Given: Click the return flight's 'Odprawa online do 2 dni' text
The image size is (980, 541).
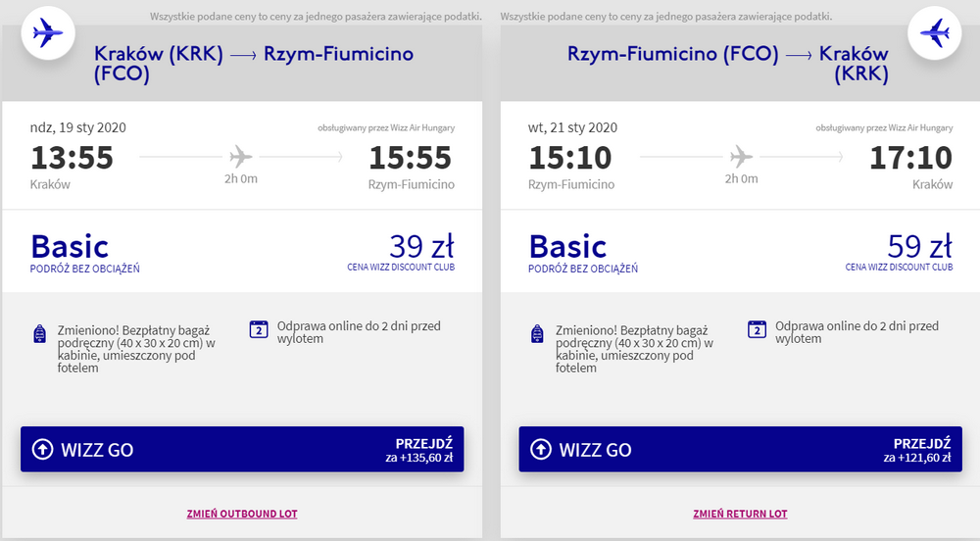Looking at the screenshot, I should point(857,331).
